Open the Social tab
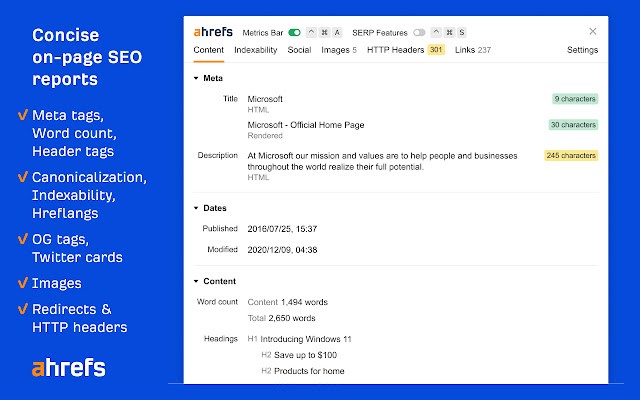Screen dimensions: 640x400 pyautogui.click(x=299, y=50)
